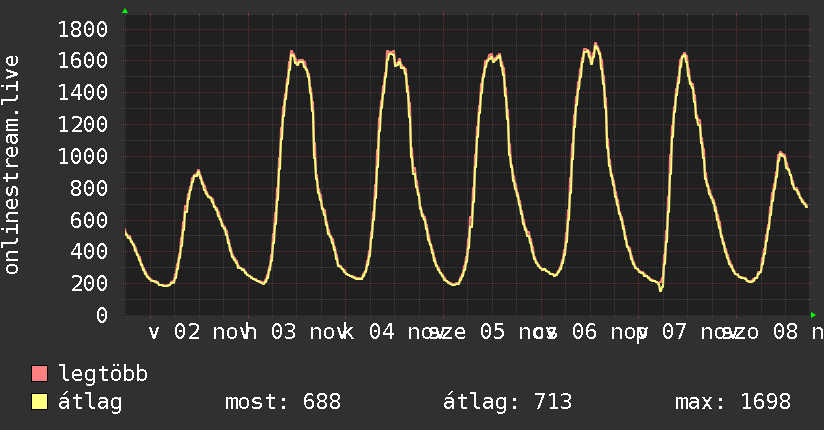Screen dimensions: 824x430
Task: Click the last peak near 1000
Action: 781,153
